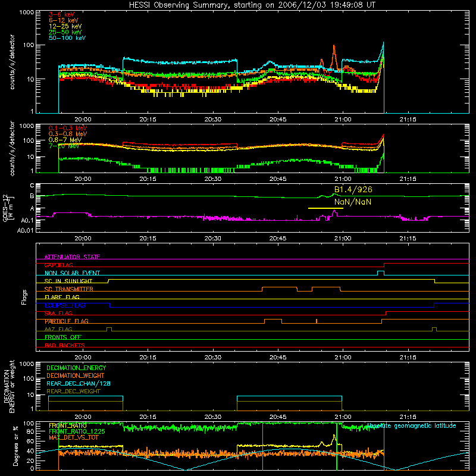Click the SC_IN_SUNLIGHT flag label
This screenshot has height=476, width=476.
point(68,281)
